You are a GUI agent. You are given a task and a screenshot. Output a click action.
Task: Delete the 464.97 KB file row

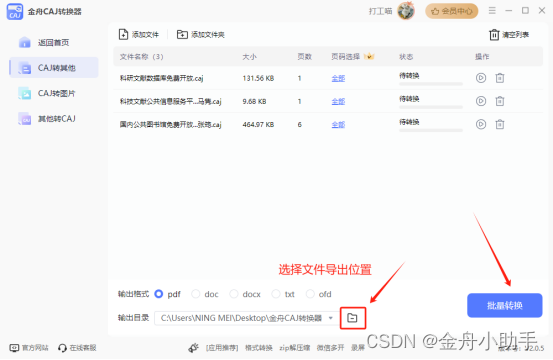(500, 124)
